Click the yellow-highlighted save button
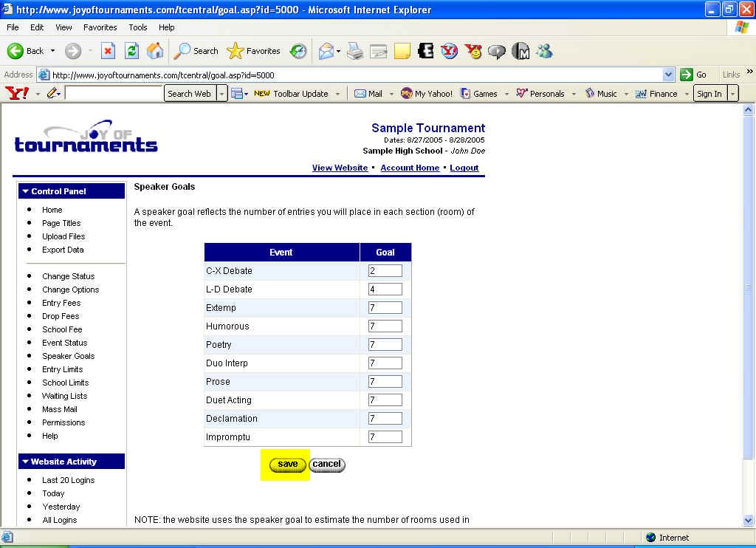This screenshot has height=548, width=756. point(287,465)
